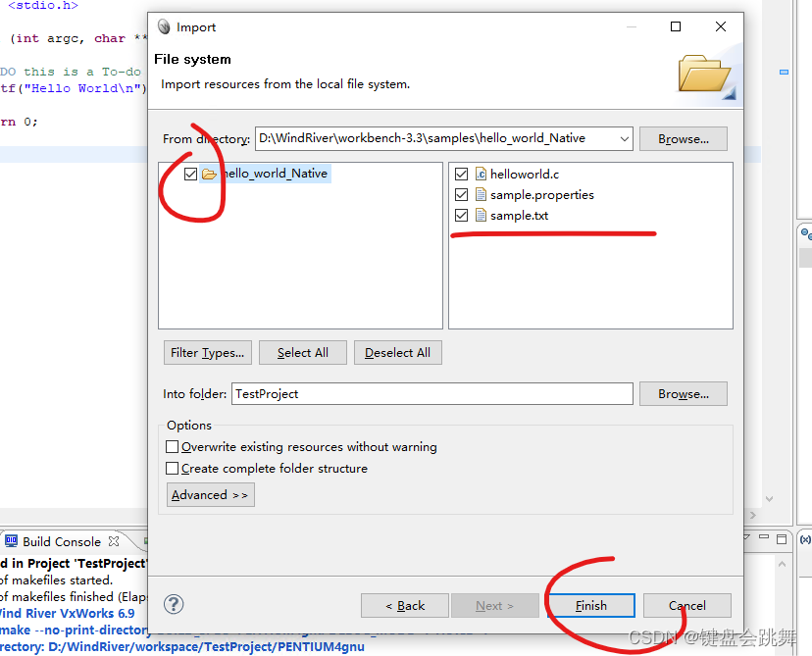Click the help question mark icon

pyautogui.click(x=173, y=605)
